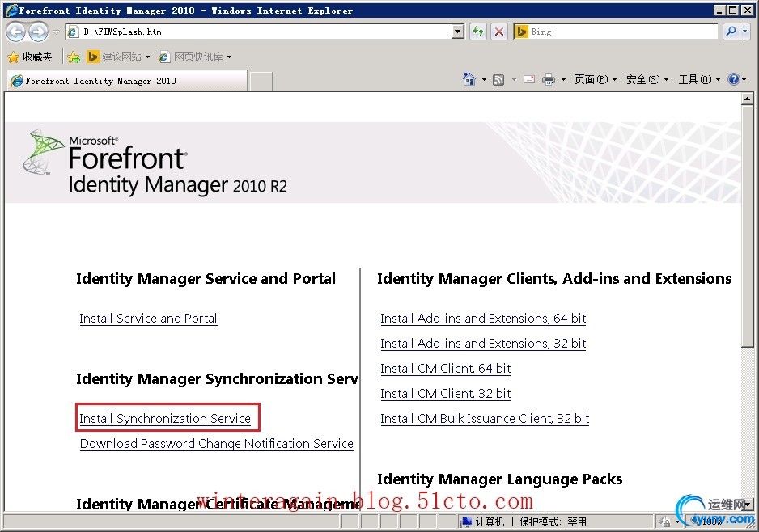Click the Internet Explorer title bar icon

(x=11, y=11)
